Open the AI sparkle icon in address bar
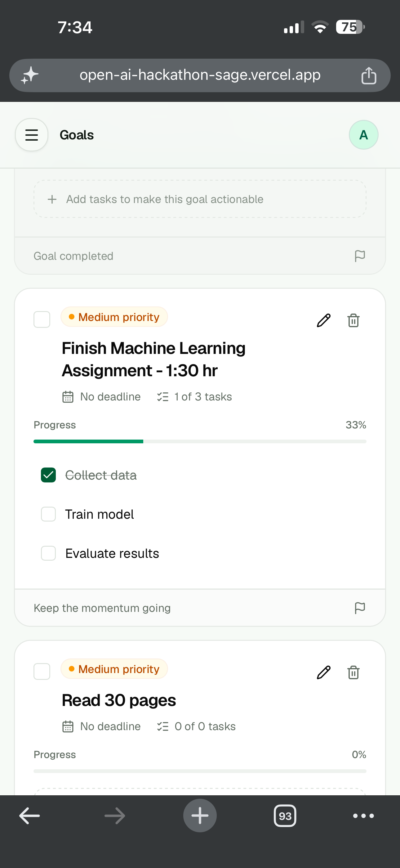 tap(30, 75)
